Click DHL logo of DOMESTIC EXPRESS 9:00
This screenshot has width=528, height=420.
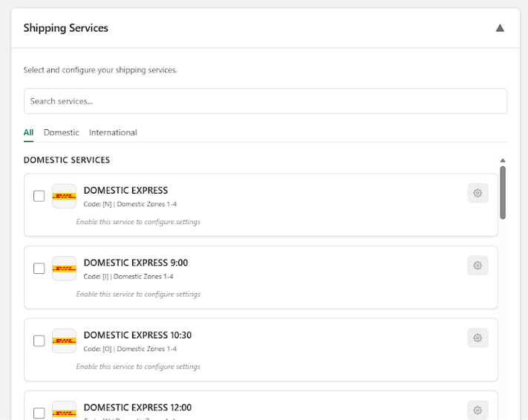65,269
